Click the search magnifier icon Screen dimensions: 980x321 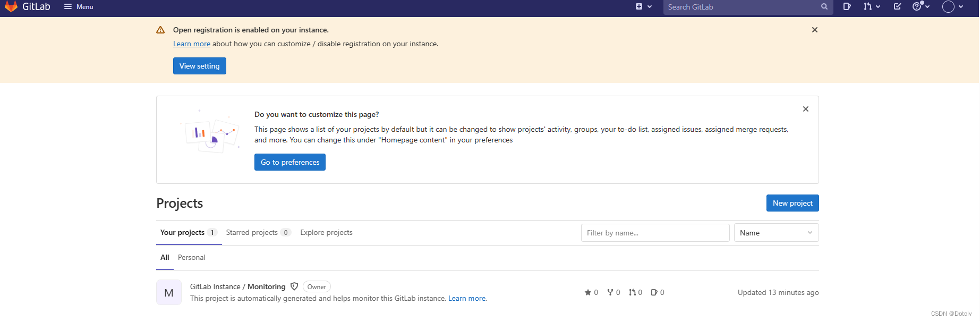click(x=824, y=7)
